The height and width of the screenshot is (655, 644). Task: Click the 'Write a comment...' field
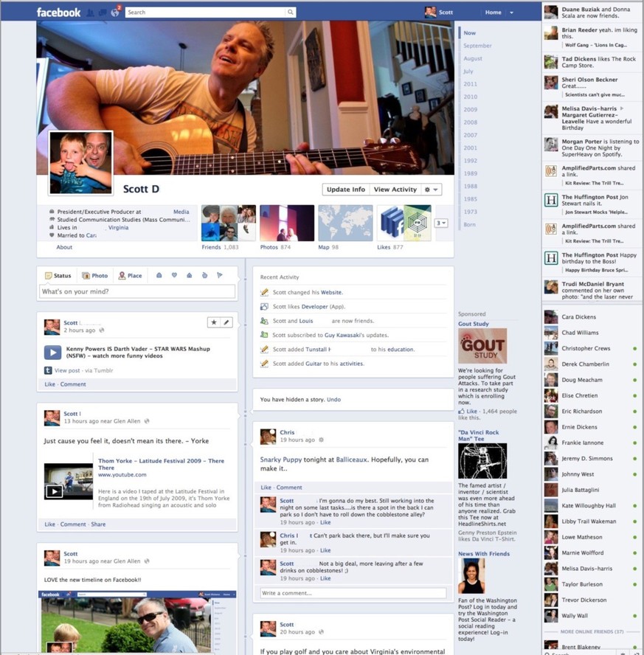pyautogui.click(x=353, y=593)
